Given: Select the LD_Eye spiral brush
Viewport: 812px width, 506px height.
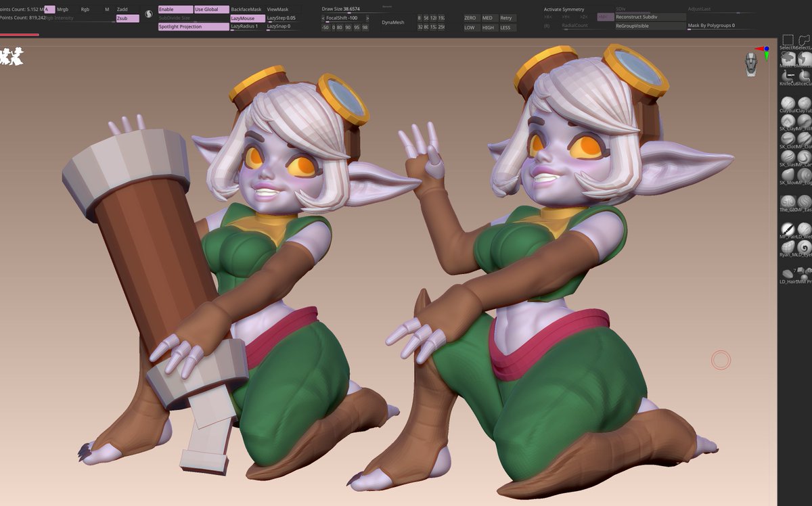Looking at the screenshot, I should 804,248.
